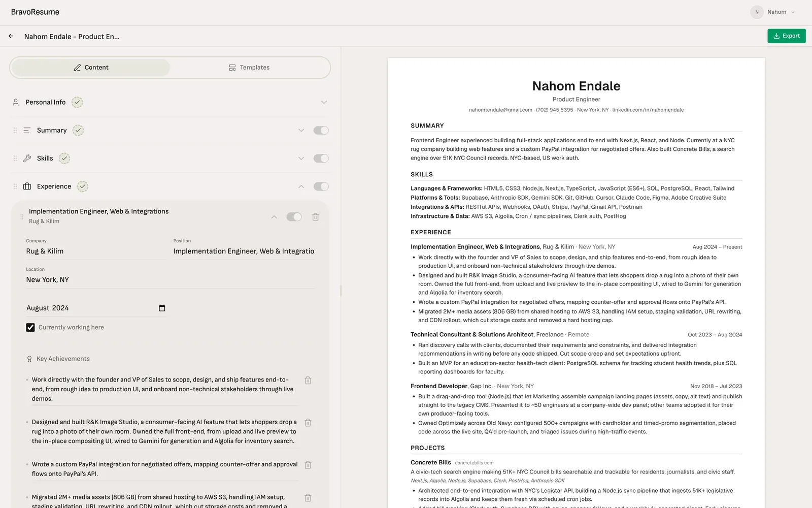Click the email nahomtendale@gmail.com in preview

tap(500, 110)
